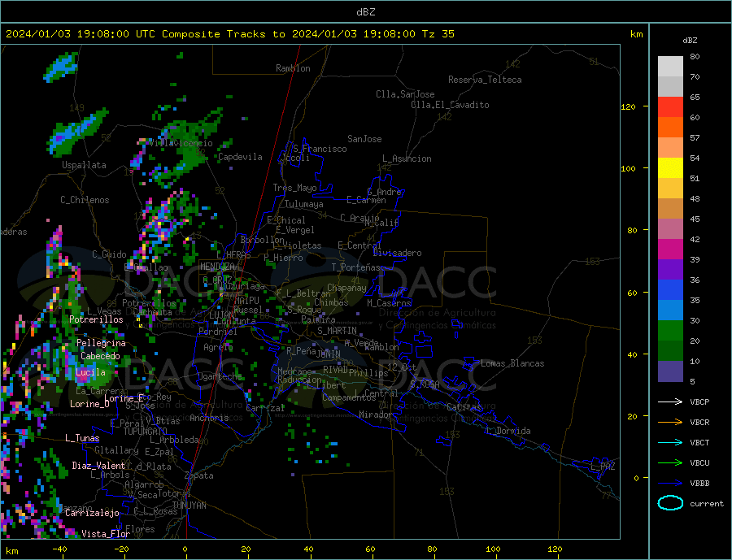Click the SanJose place label
This screenshot has height=560, width=732.
(x=364, y=139)
